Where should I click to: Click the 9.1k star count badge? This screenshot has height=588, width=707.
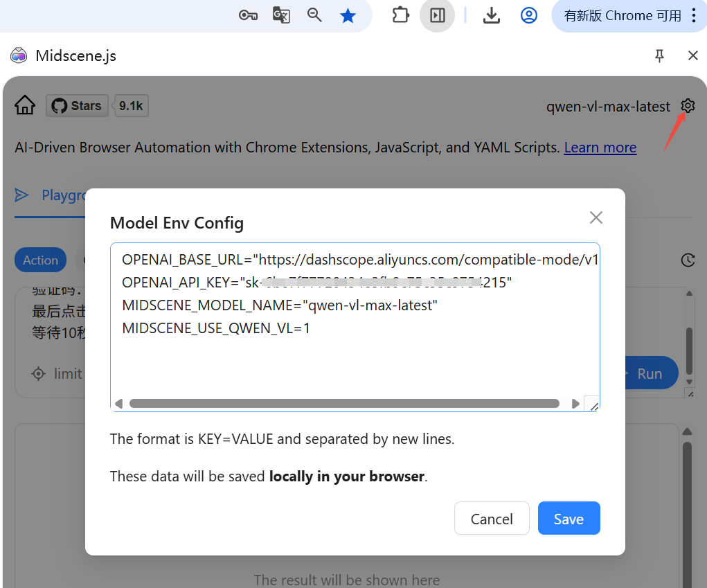[x=131, y=105]
